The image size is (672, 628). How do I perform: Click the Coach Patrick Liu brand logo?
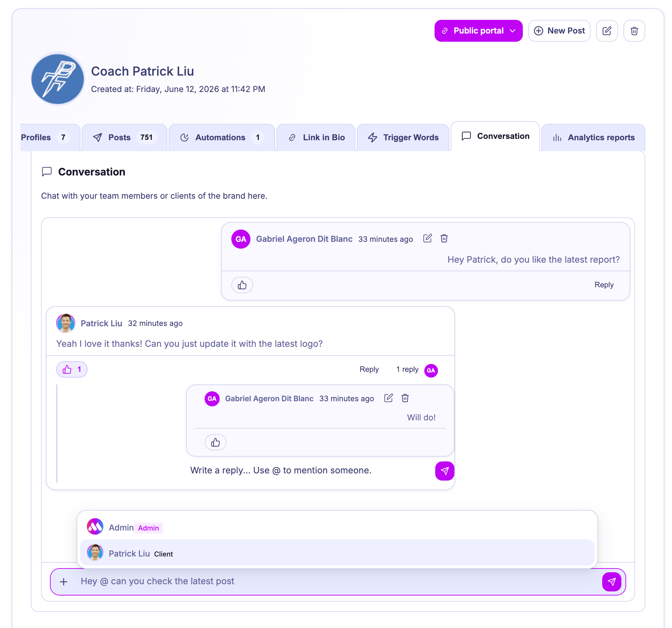[x=57, y=79]
